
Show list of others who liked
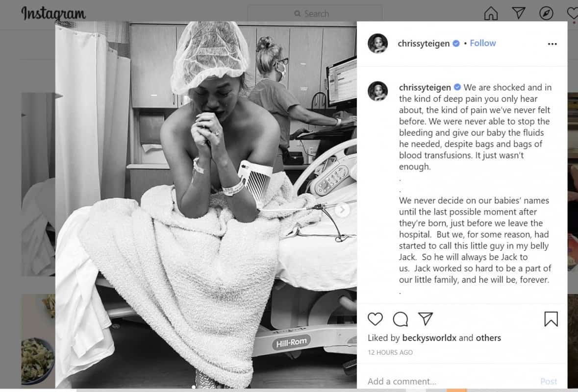coord(488,338)
